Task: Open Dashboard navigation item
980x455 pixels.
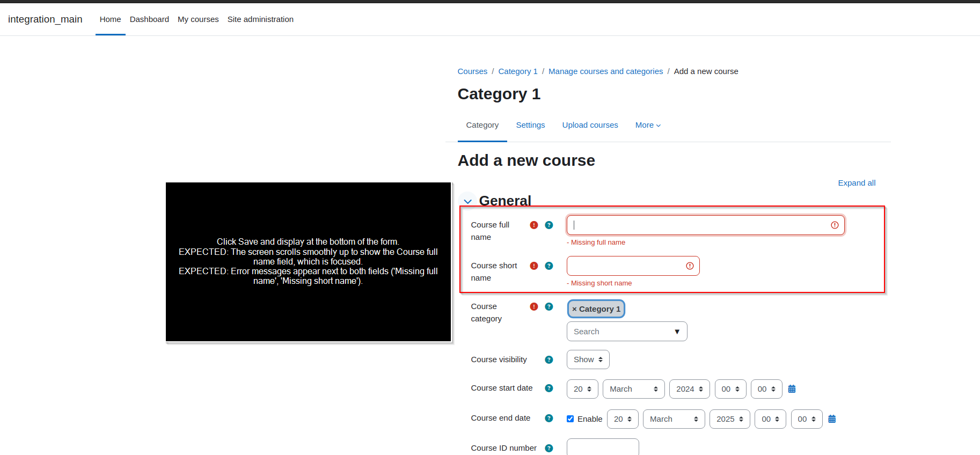Action: click(149, 19)
